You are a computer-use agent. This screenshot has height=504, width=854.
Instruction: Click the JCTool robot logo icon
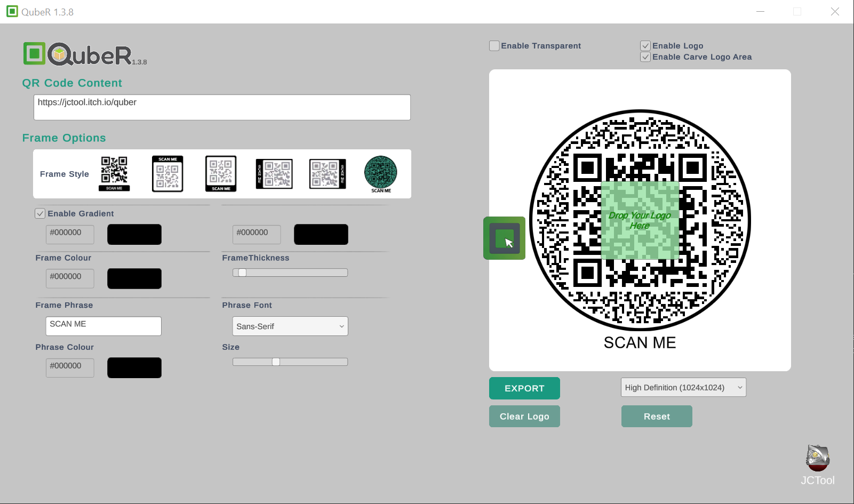click(x=818, y=458)
